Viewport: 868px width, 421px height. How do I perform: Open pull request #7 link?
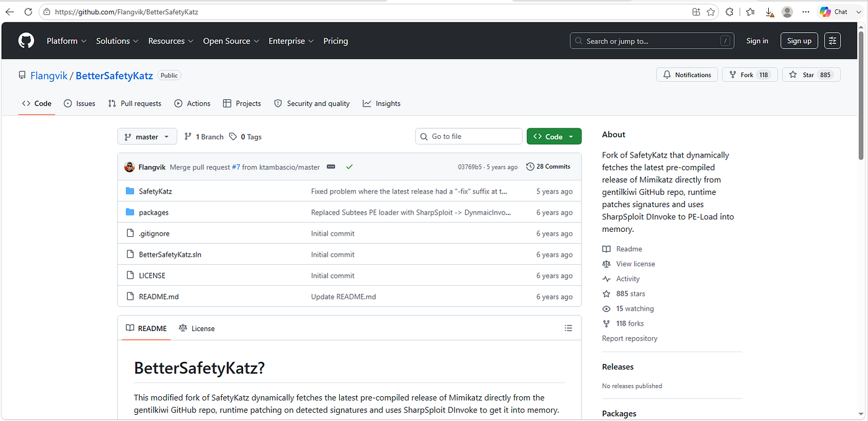pos(236,167)
